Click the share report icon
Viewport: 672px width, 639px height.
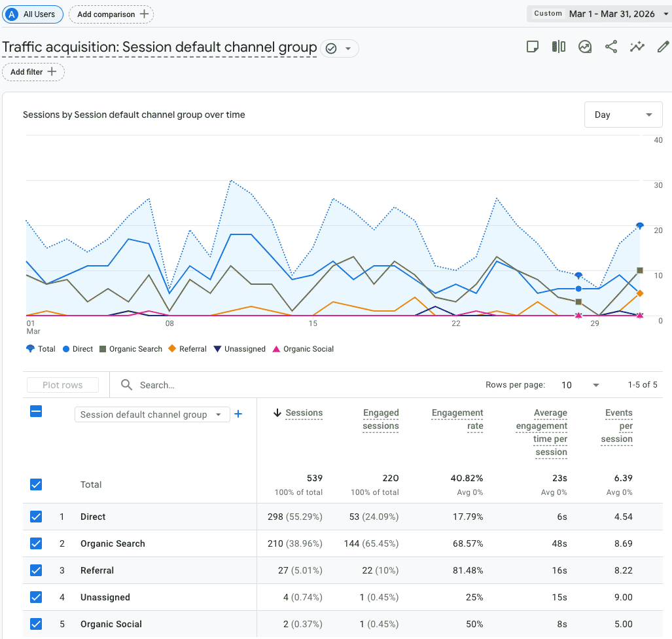coord(611,47)
